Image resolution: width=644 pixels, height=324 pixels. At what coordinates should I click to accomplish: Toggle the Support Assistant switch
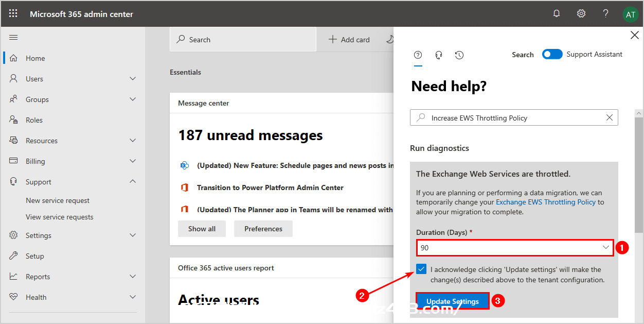(552, 54)
